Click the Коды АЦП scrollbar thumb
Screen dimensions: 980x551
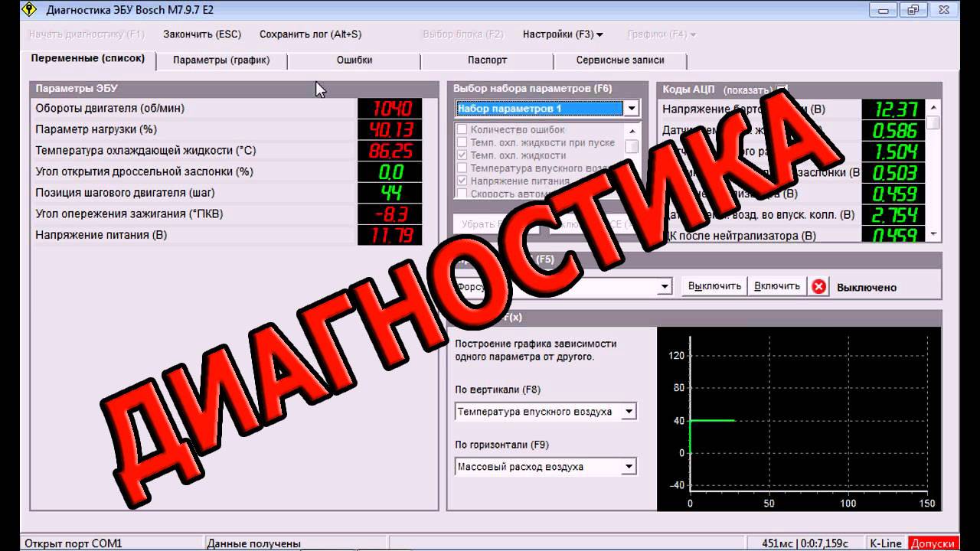point(933,122)
